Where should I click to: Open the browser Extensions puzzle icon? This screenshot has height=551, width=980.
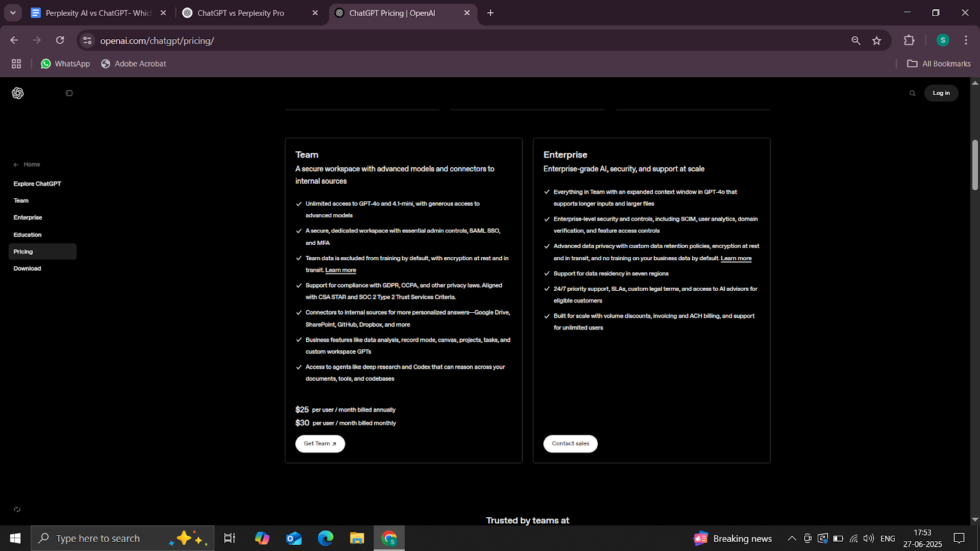click(909, 40)
